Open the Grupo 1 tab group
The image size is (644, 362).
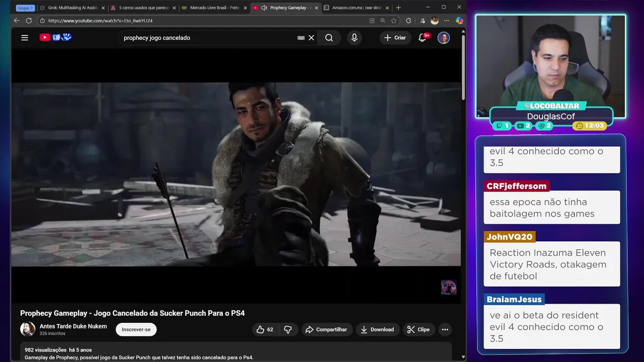click(x=25, y=8)
